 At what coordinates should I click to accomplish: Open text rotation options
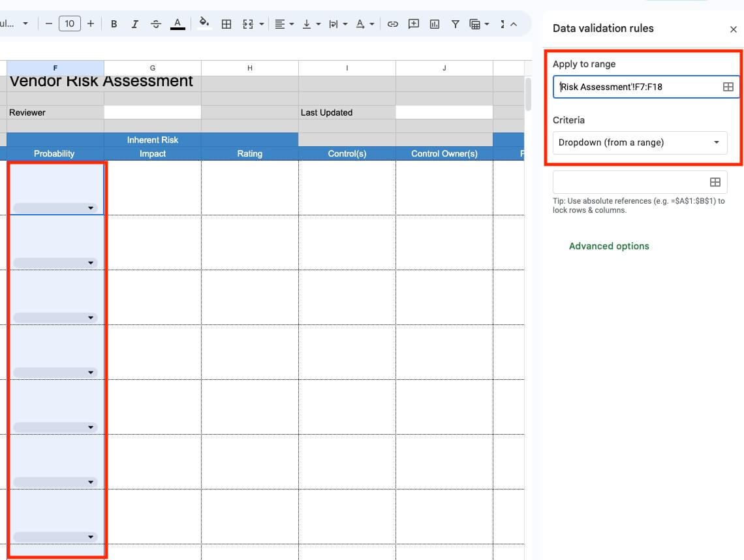[x=365, y=23]
